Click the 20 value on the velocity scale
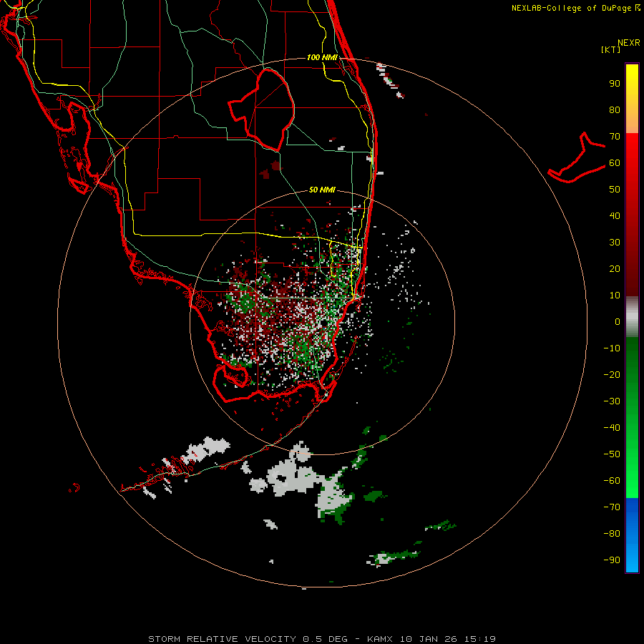The image size is (644, 644). pyautogui.click(x=615, y=269)
